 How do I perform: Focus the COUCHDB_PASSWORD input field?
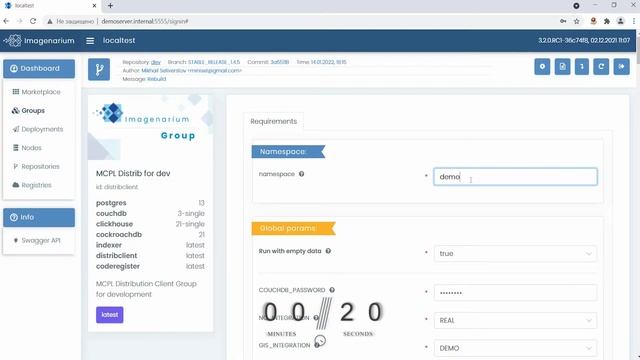pyautogui.click(x=515, y=293)
